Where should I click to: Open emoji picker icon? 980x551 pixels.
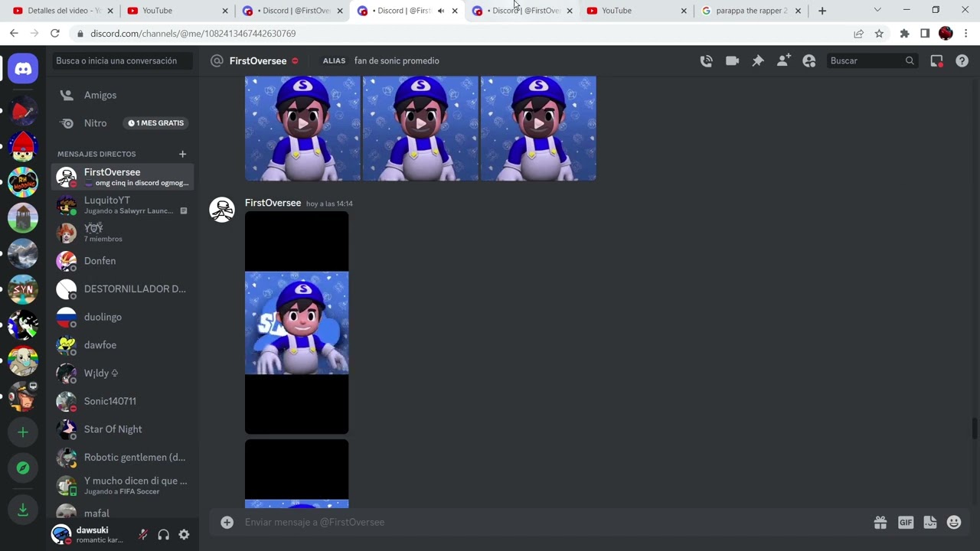coord(954,522)
